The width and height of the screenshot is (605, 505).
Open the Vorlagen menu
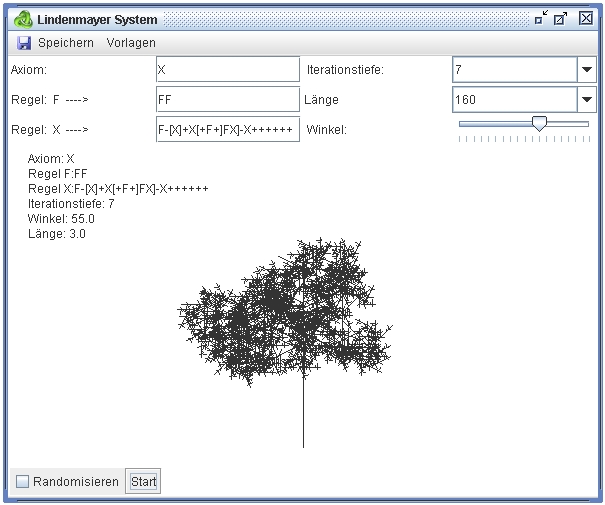tap(131, 43)
